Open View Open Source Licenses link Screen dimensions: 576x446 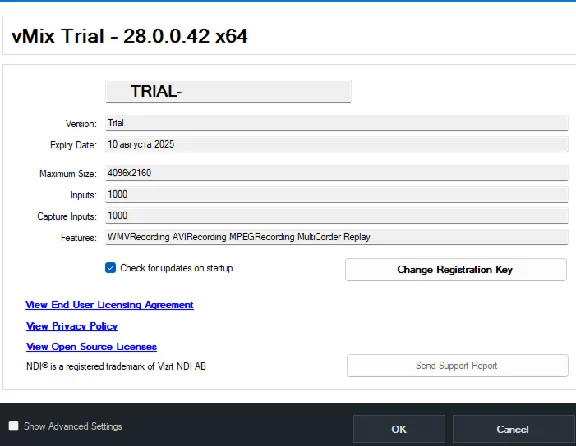[91, 347]
